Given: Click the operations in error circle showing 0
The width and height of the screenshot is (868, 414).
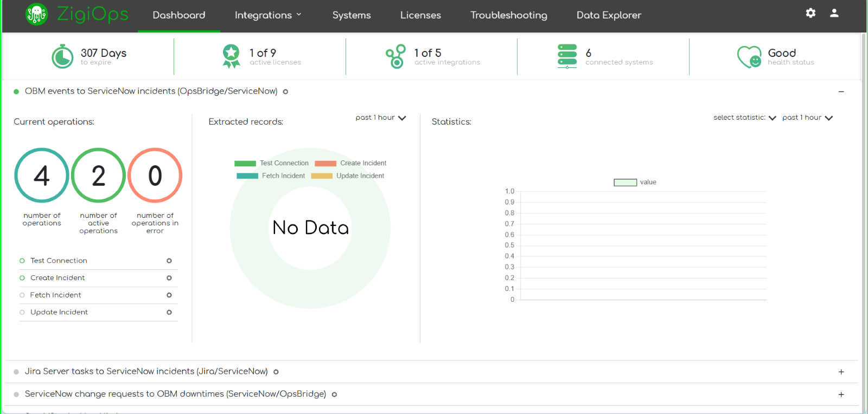Looking at the screenshot, I should [155, 175].
